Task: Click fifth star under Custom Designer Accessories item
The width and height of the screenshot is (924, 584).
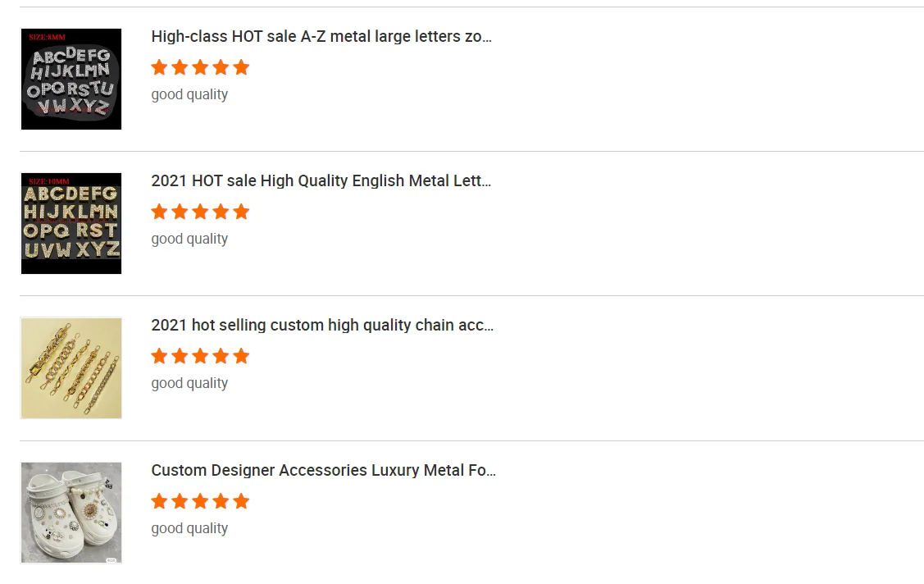Action: (x=241, y=501)
